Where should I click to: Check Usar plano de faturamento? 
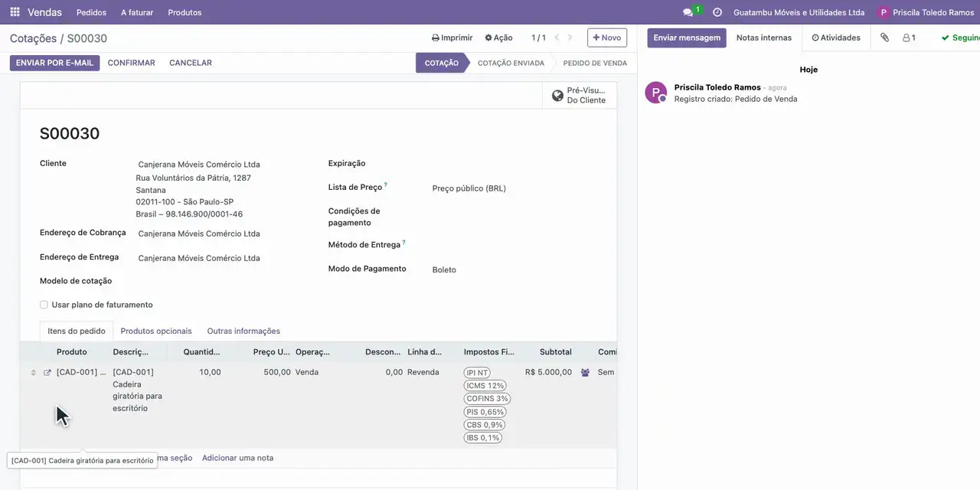point(44,305)
